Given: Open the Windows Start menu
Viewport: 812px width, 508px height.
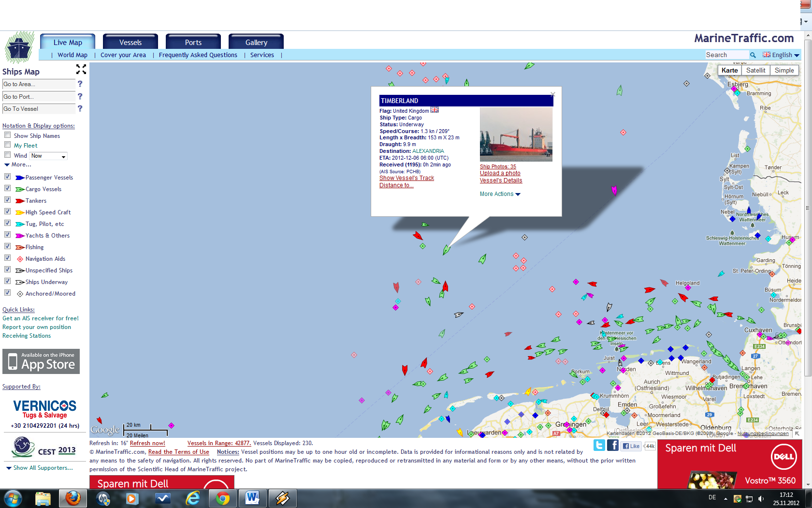Looking at the screenshot, I should coord(13,498).
